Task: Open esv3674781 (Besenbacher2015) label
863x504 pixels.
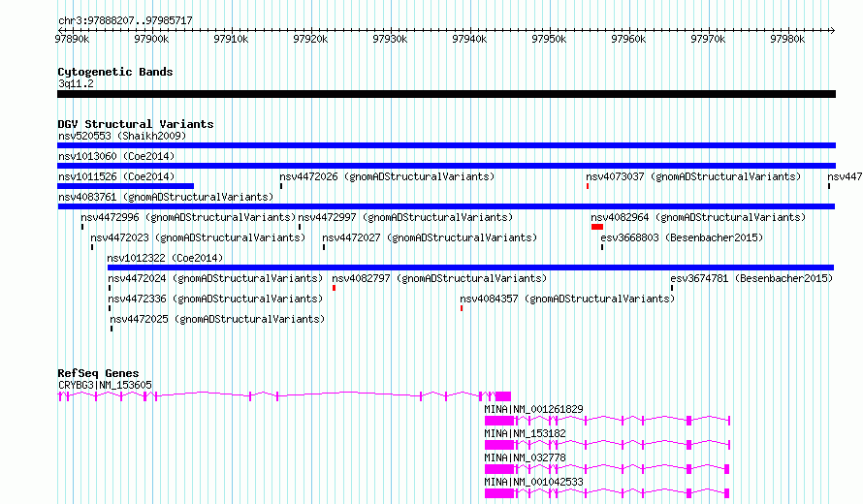Action: click(751, 278)
